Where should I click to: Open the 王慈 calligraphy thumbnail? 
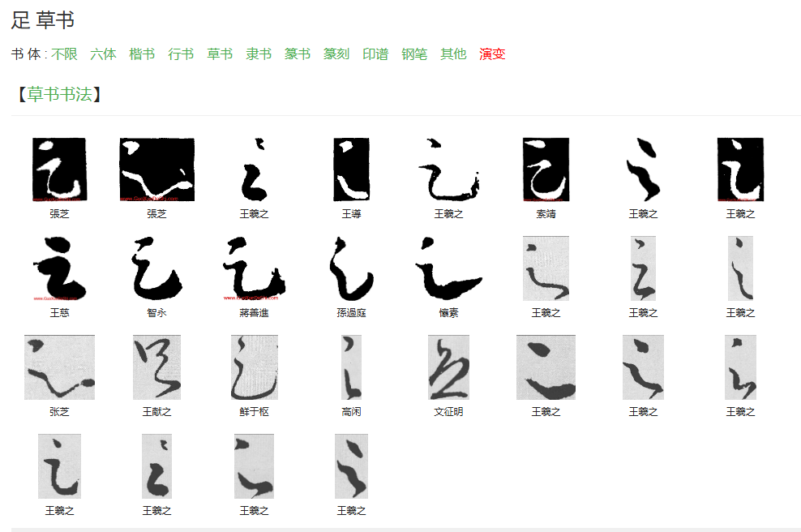pos(59,268)
